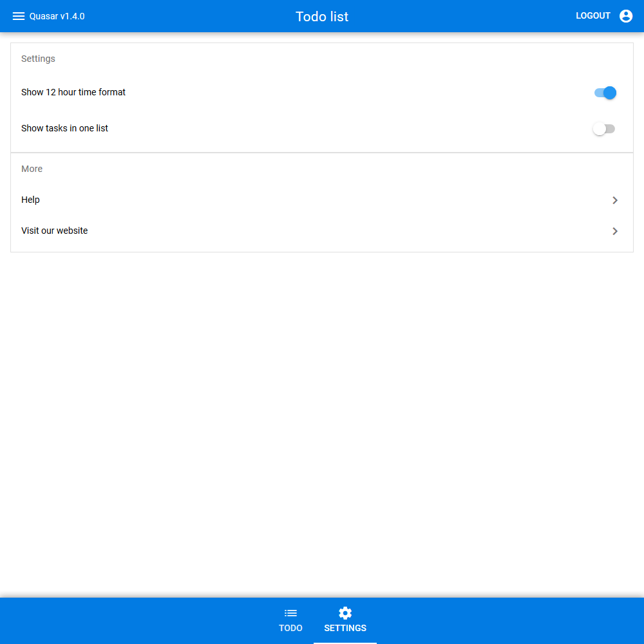This screenshot has height=644, width=644.
Task: Click Show tasks in one list label
Action: 64,128
